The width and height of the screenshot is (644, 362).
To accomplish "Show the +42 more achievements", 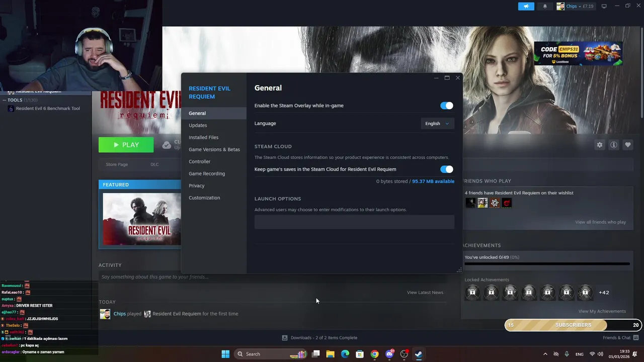I will [x=604, y=293].
